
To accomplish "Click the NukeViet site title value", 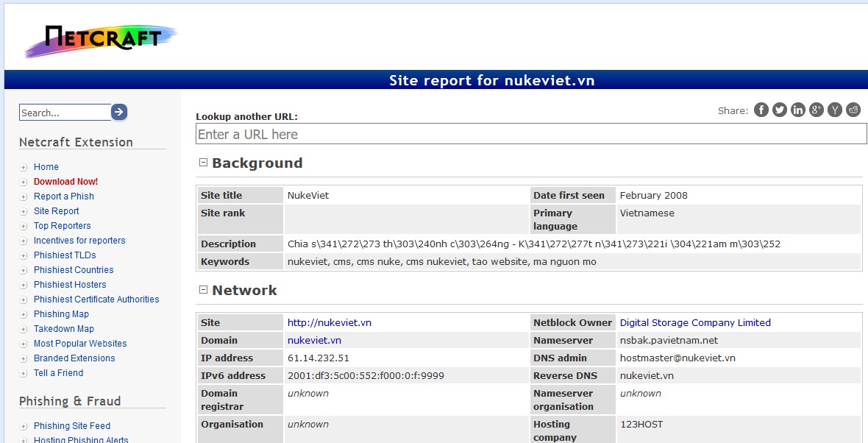I will tap(308, 195).
